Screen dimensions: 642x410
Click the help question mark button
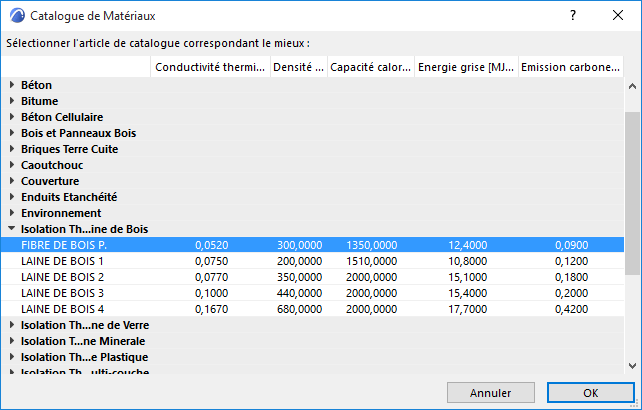(x=573, y=16)
